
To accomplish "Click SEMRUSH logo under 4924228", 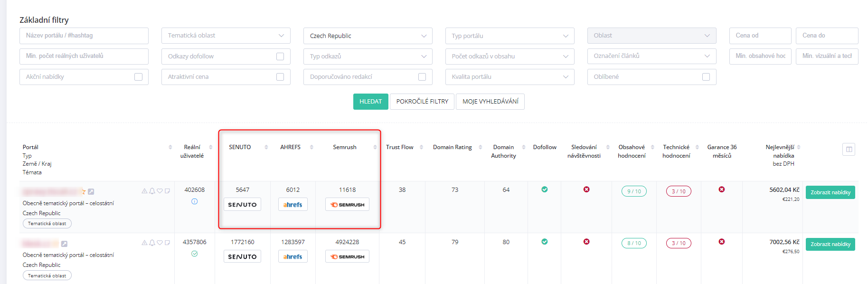I will coord(347,256).
